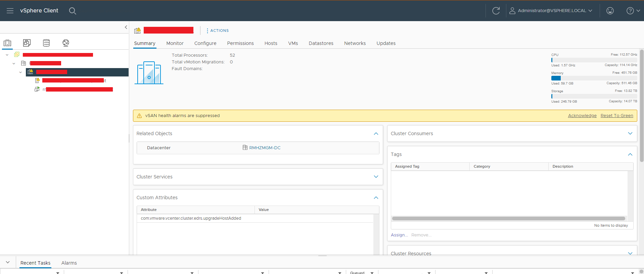Sort by Description column in Tags
644x274 pixels.
coord(591,166)
